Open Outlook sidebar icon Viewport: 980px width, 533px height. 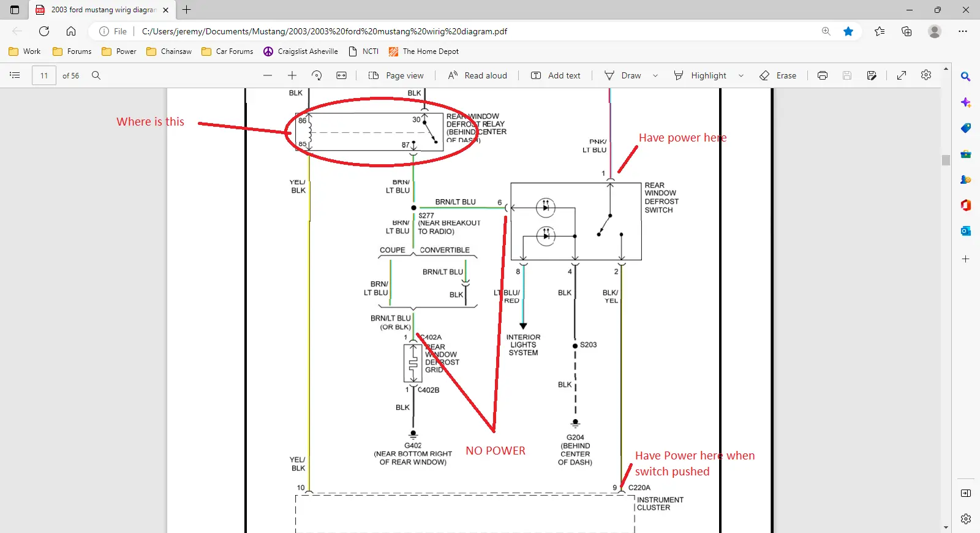966,231
